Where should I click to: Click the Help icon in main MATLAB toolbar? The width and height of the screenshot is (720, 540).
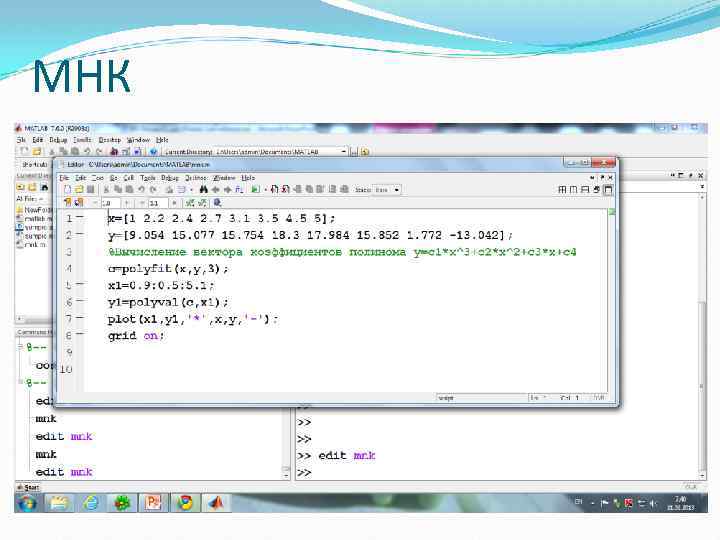pyautogui.click(x=153, y=151)
